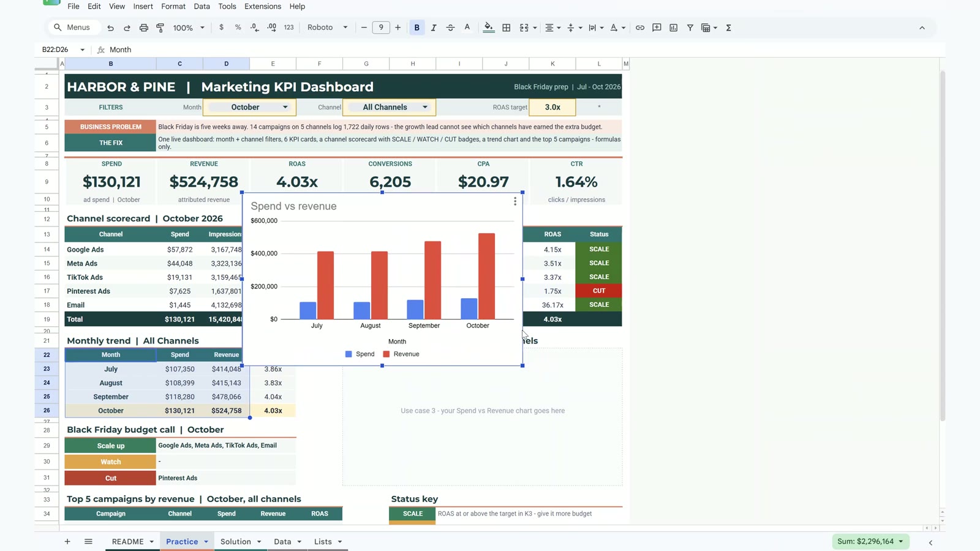The height and width of the screenshot is (551, 980).
Task: Open the Format menu
Action: pyautogui.click(x=173, y=6)
